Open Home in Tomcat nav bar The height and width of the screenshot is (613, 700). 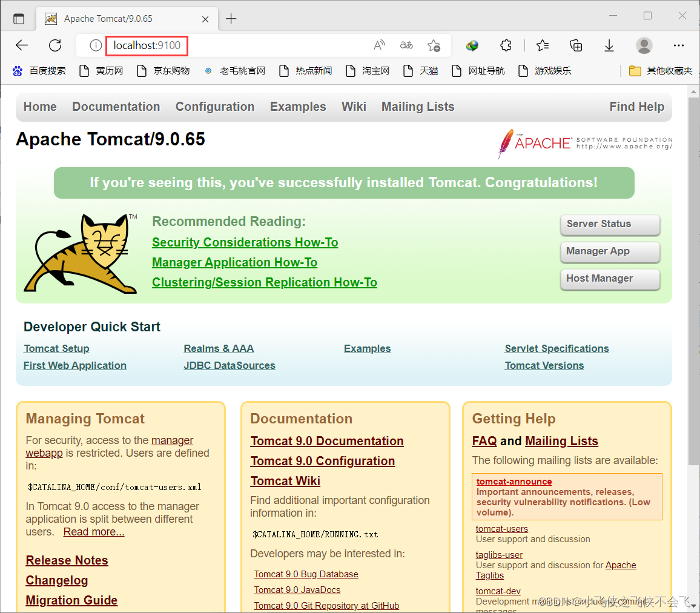(40, 107)
